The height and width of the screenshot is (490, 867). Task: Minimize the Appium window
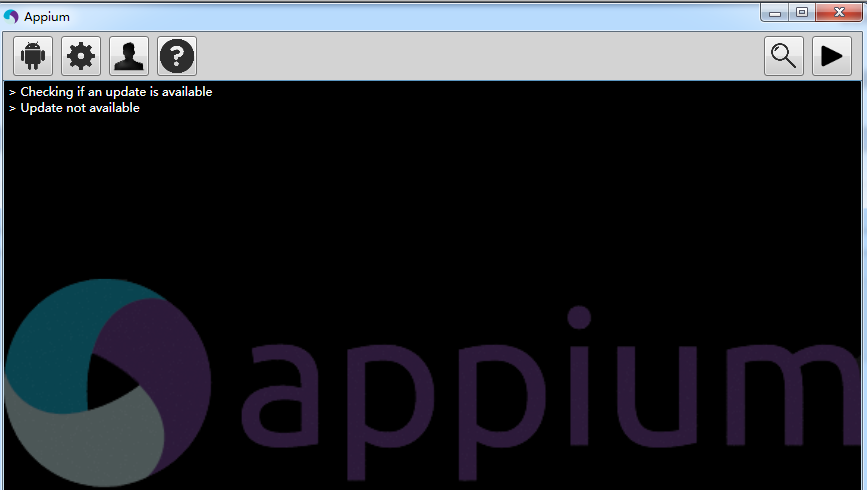[774, 13]
